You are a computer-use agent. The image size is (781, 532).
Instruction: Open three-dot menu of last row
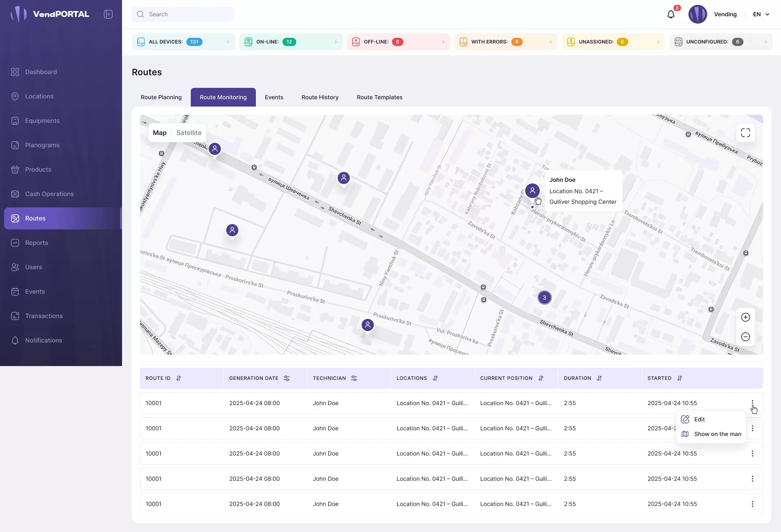752,504
